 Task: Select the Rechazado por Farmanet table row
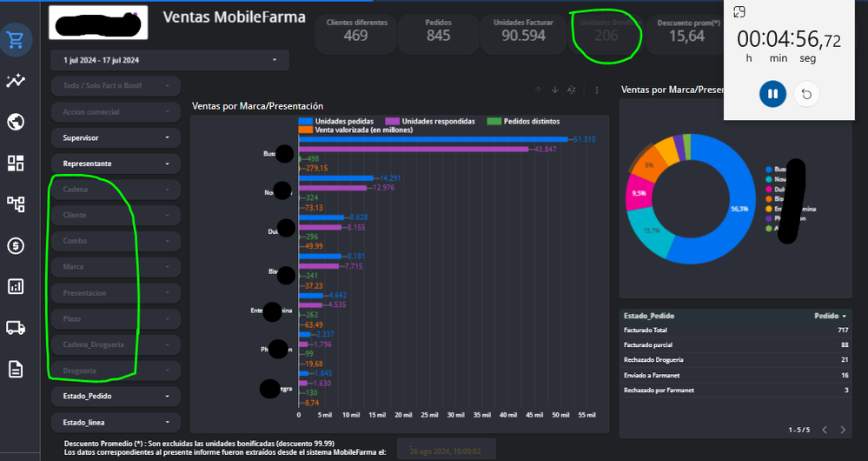point(736,390)
